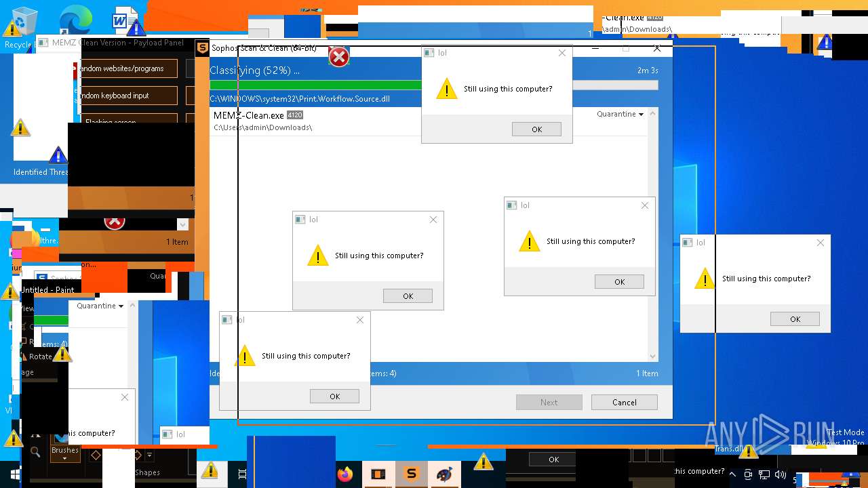Open the film-strip app on the taskbar
Viewport: 868px width, 488px height.
(x=378, y=474)
